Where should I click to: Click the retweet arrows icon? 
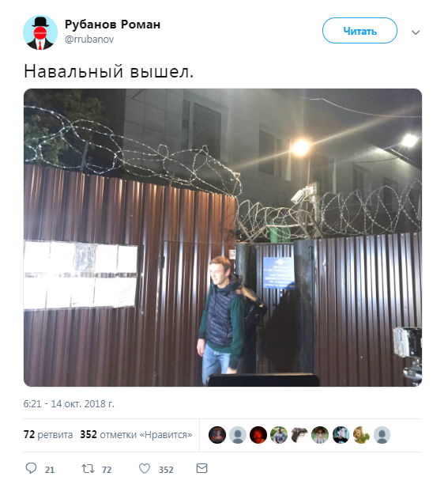point(88,468)
